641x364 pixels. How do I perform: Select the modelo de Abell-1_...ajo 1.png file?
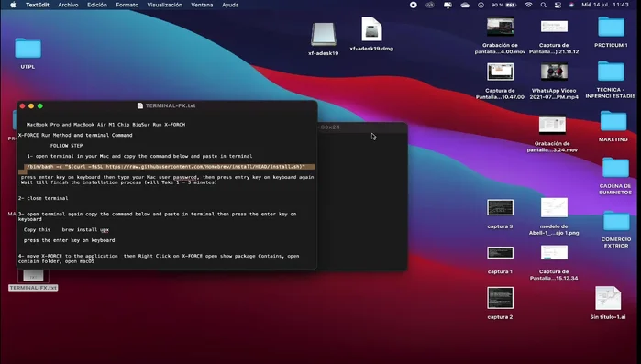pos(554,207)
